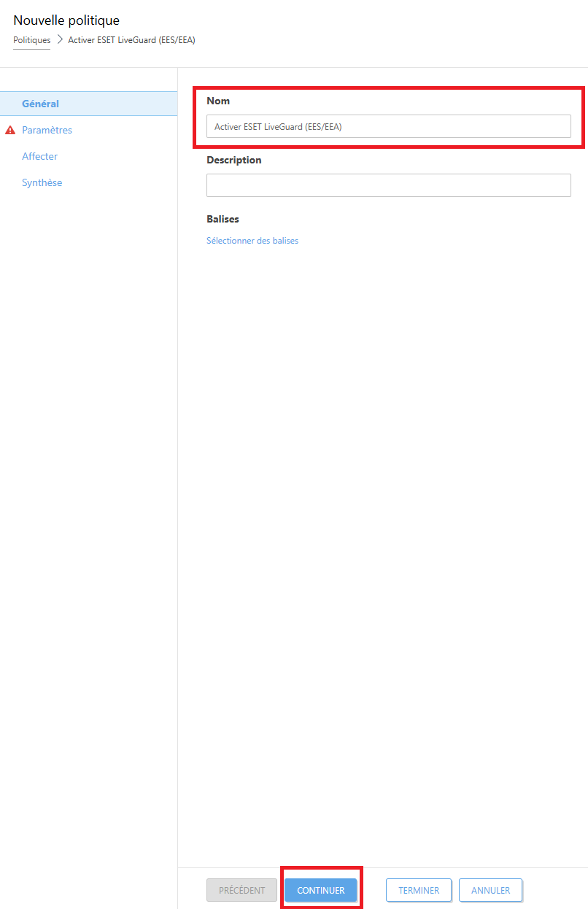The width and height of the screenshot is (588, 909).
Task: Open the Paramètres section
Action: click(47, 130)
